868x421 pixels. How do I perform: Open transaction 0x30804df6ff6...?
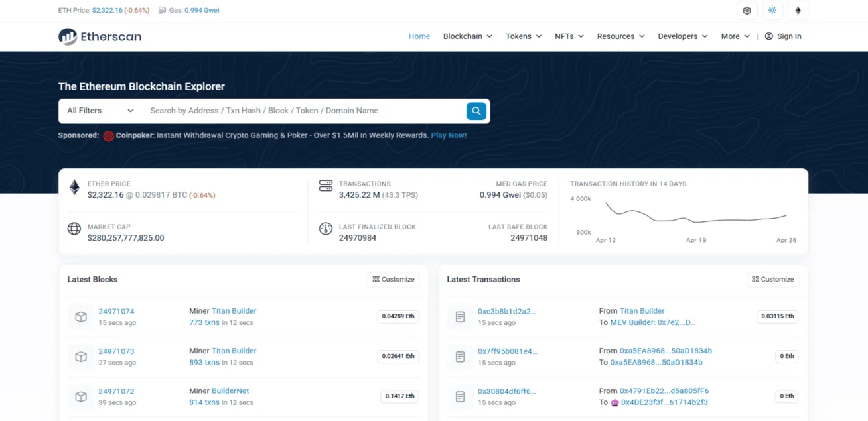(506, 391)
